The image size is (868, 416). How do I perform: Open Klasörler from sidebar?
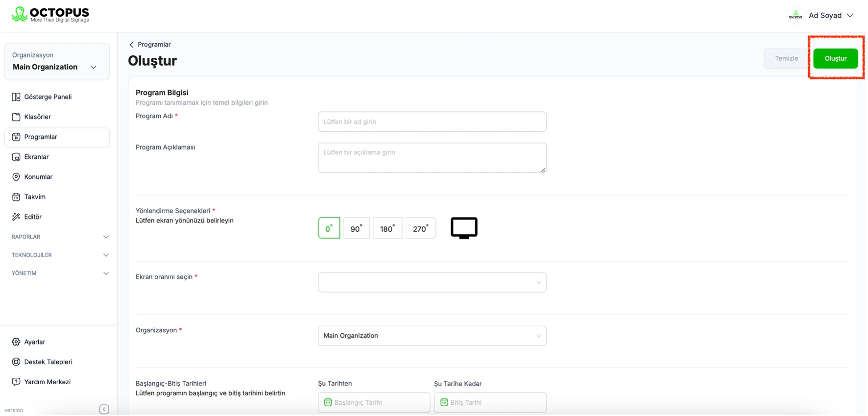[x=38, y=117]
